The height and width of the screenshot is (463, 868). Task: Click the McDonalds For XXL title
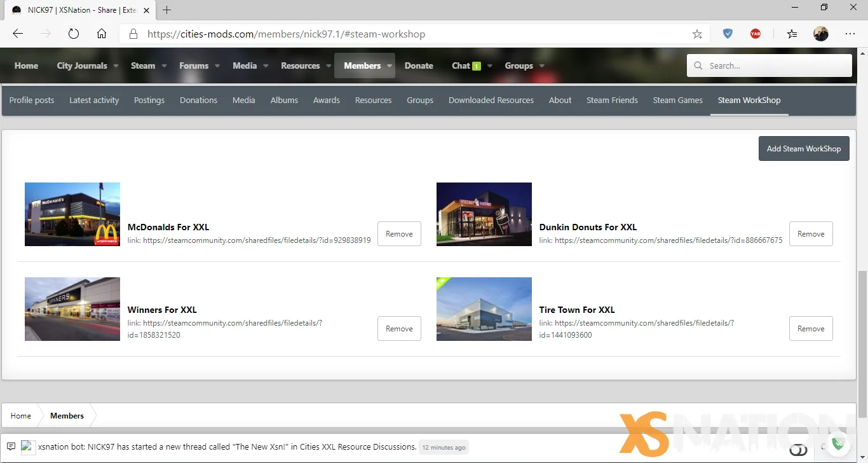(x=168, y=227)
